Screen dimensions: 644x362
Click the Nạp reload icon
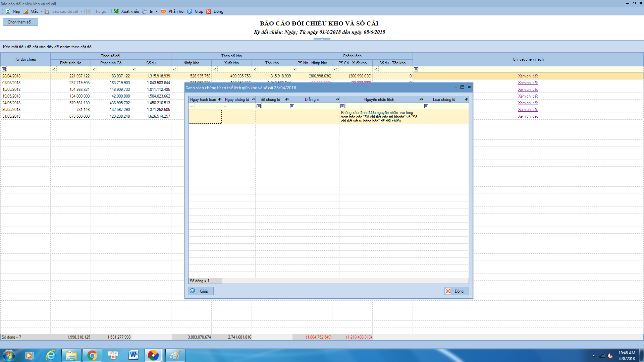point(8,11)
